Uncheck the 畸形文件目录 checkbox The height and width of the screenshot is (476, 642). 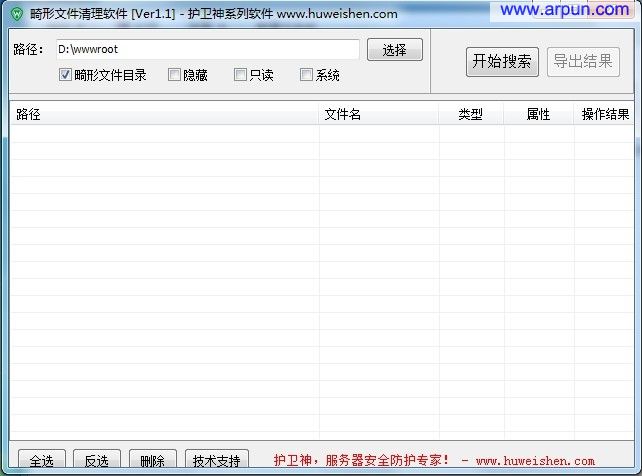(x=65, y=75)
